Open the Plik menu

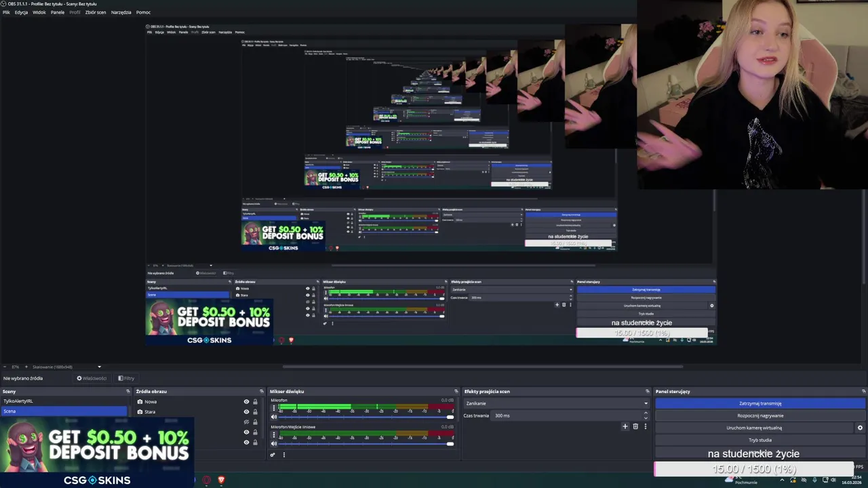6,12
